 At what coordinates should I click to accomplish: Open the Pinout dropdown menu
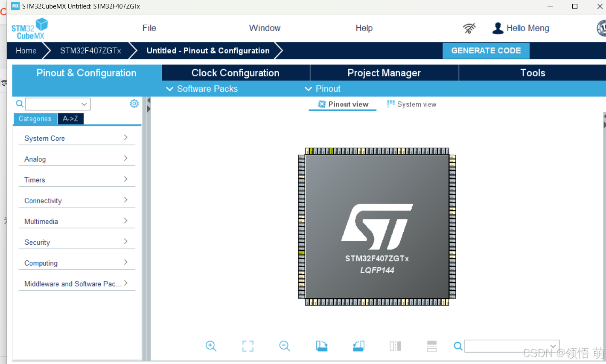(323, 89)
